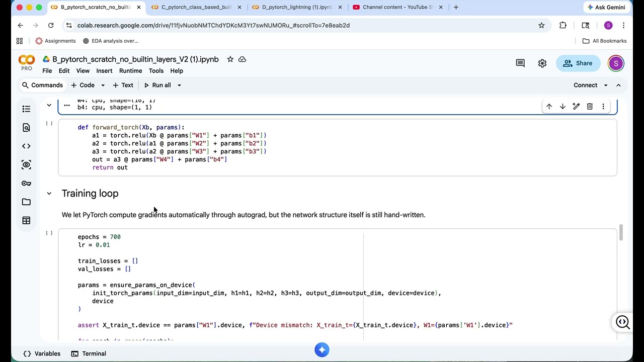Run the forward_torch code cell
644x362 pixels.
(x=49, y=124)
